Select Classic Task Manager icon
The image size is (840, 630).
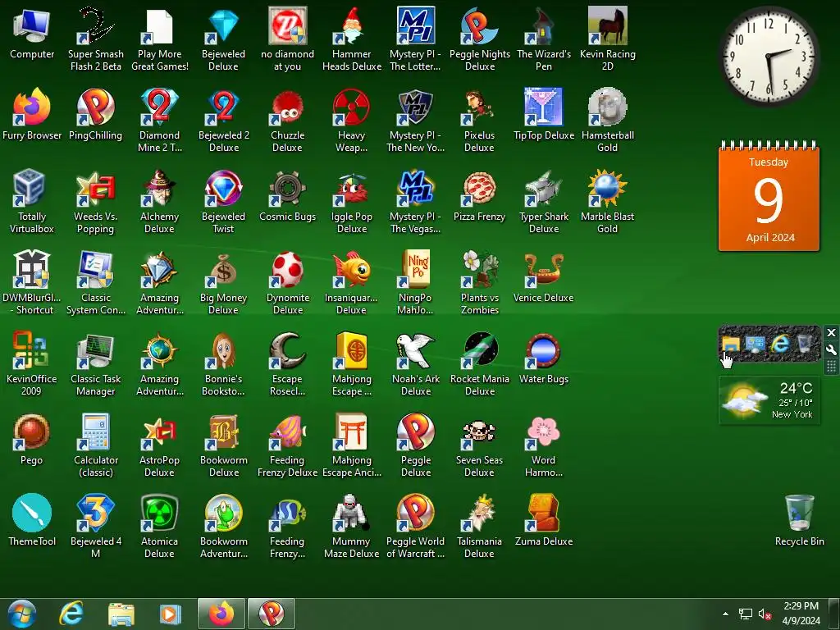click(95, 350)
